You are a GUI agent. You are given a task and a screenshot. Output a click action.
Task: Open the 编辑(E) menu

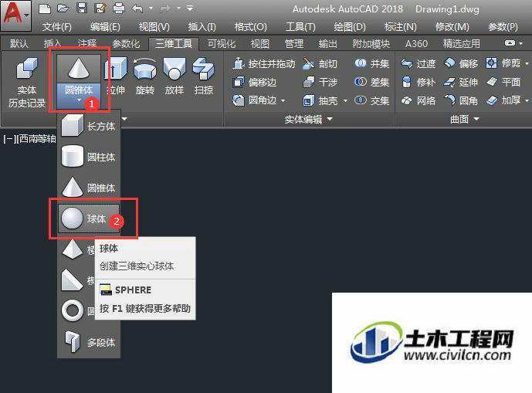[105, 27]
